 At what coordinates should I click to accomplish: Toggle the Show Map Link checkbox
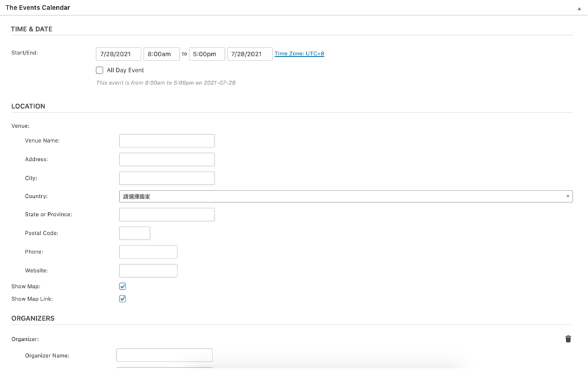click(x=122, y=299)
